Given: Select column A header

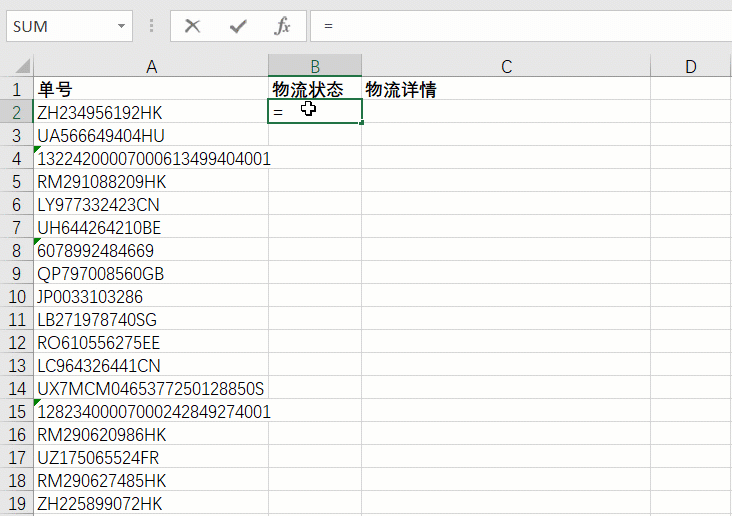Looking at the screenshot, I should coord(151,66).
